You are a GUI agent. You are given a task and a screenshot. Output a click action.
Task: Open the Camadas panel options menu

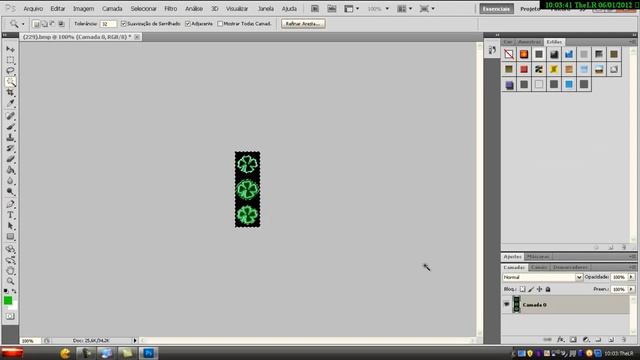click(x=632, y=267)
